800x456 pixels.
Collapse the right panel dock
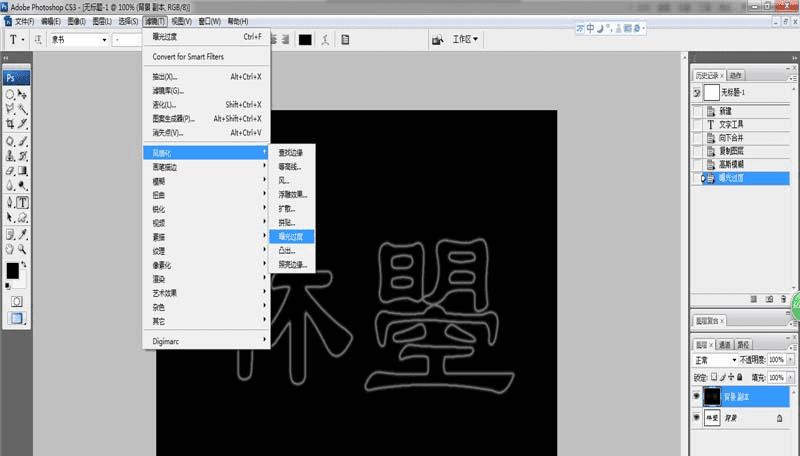pos(794,58)
